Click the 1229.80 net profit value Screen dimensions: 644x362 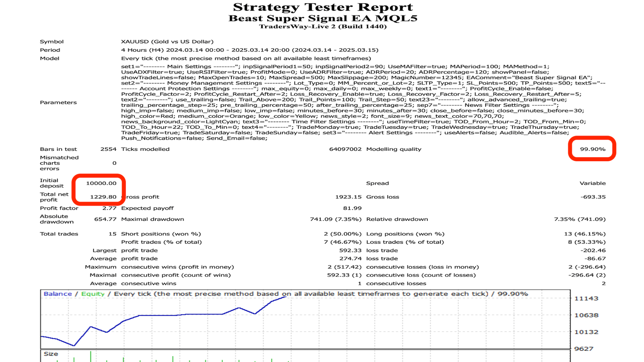click(x=103, y=197)
